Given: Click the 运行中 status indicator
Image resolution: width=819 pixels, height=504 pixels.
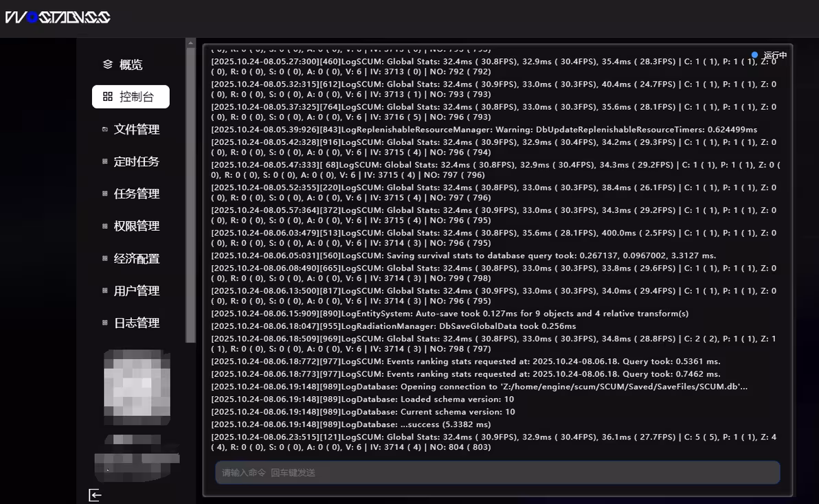Looking at the screenshot, I should (770, 55).
